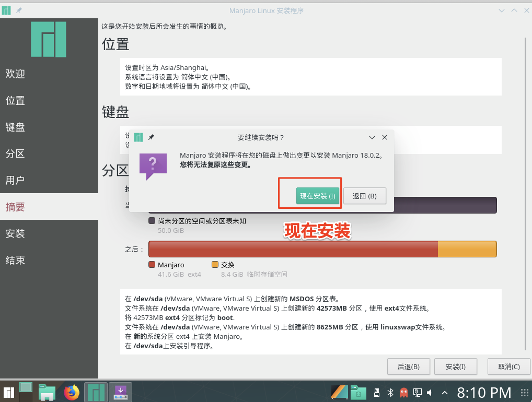The image size is (532, 402).
Task: Click the removable device tray icon
Action: click(377, 393)
